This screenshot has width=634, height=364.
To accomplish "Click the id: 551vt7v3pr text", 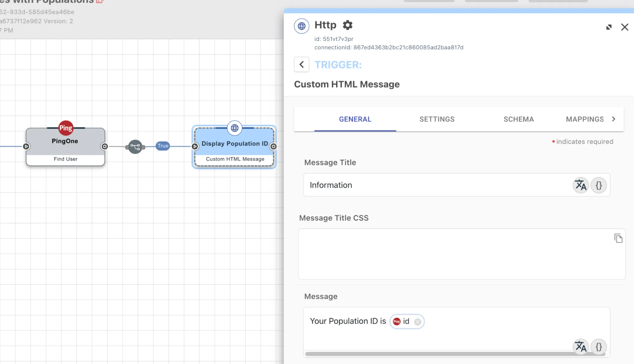I will point(334,39).
